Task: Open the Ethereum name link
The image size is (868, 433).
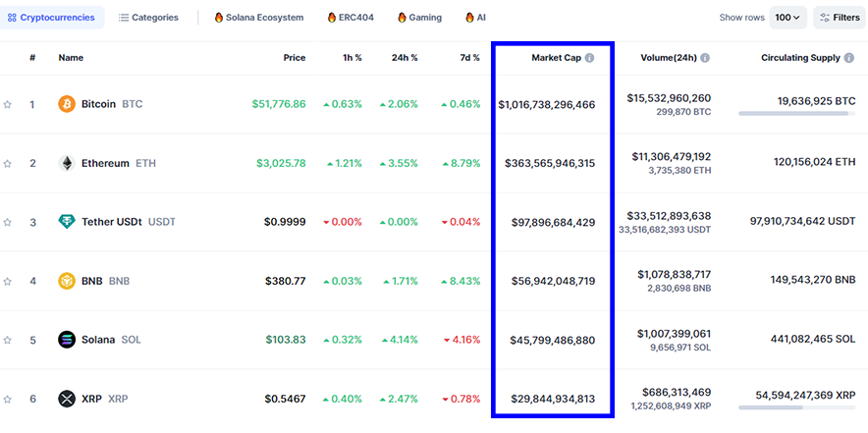Action: (x=105, y=163)
